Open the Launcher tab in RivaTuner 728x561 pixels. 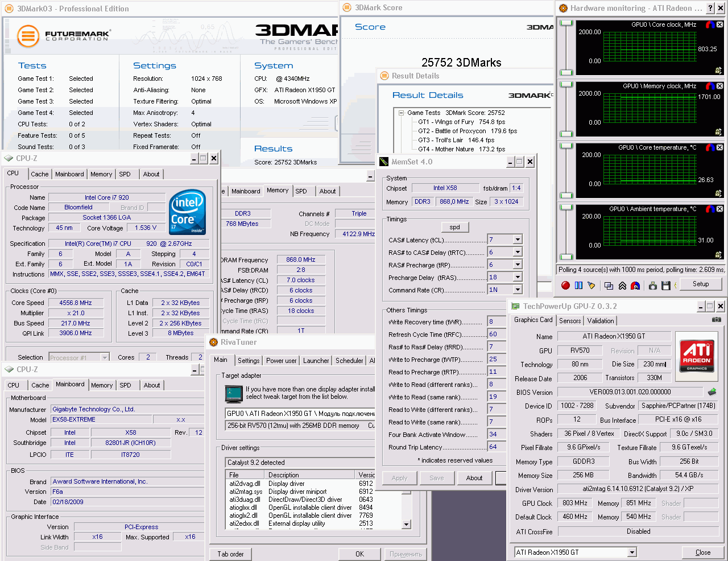[x=316, y=361]
